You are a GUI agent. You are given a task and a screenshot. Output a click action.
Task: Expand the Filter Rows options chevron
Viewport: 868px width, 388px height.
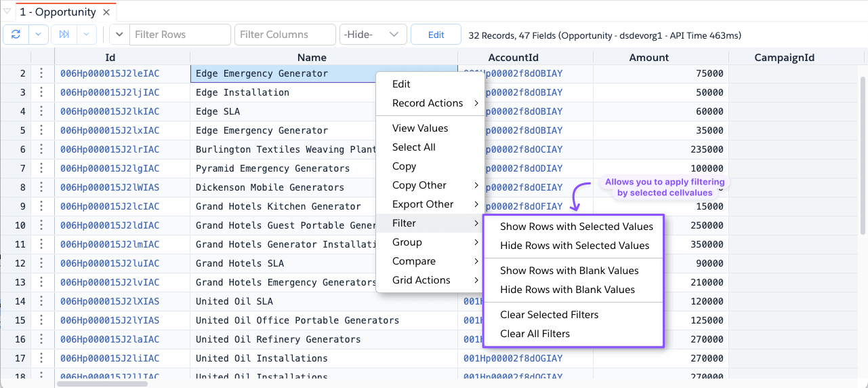pos(119,35)
